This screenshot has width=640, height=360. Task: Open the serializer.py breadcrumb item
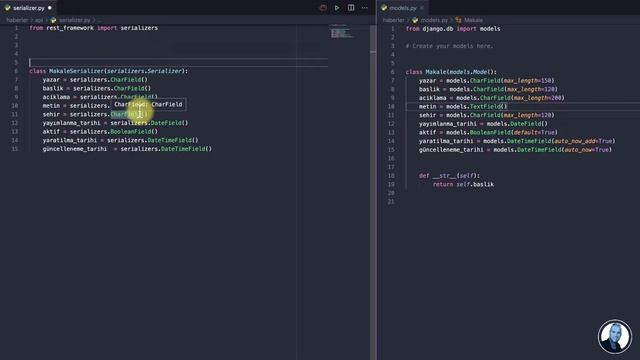(x=74, y=20)
